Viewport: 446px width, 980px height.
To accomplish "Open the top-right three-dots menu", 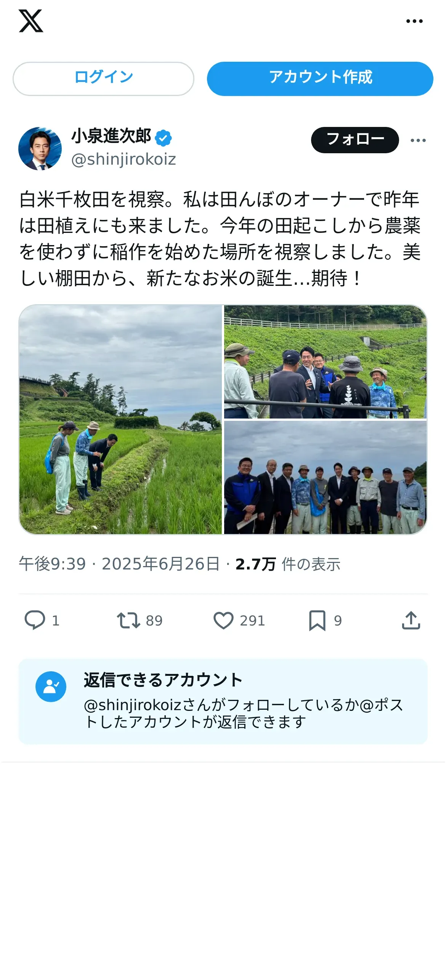I will coord(414,21).
